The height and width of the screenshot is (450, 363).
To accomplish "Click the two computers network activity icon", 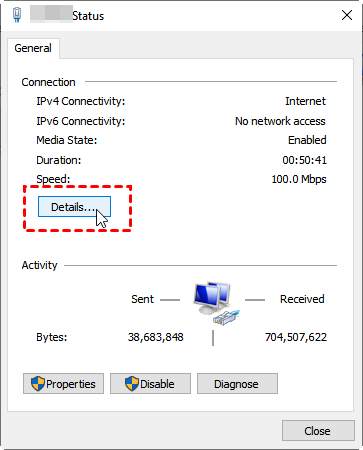I will point(216,303).
